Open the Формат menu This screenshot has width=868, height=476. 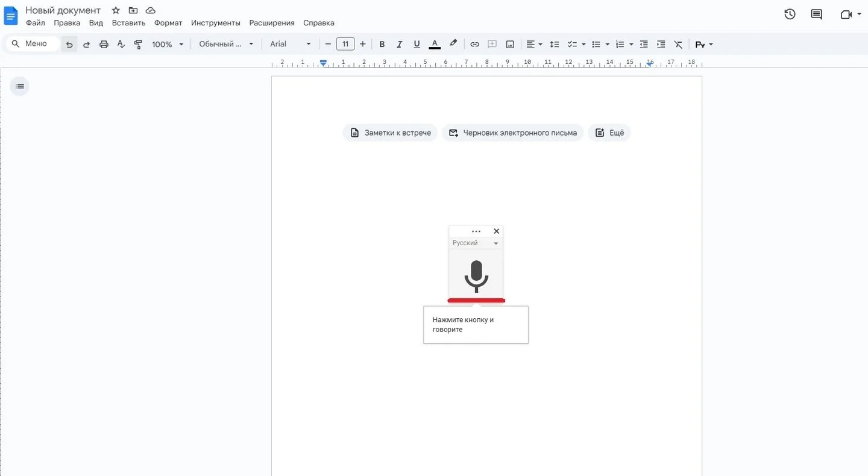click(x=168, y=23)
